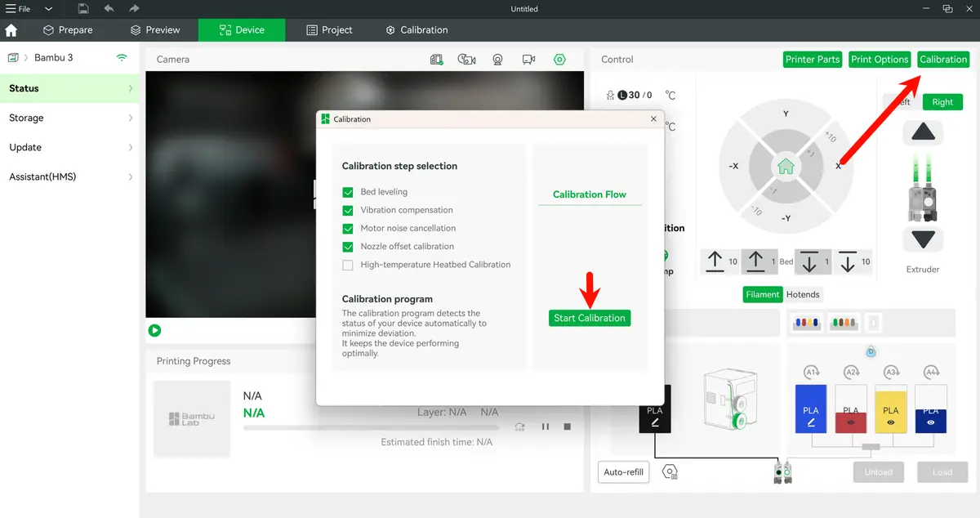Viewport: 980px width, 518px height.
Task: Switch to the Hotends toggle
Action: [803, 294]
